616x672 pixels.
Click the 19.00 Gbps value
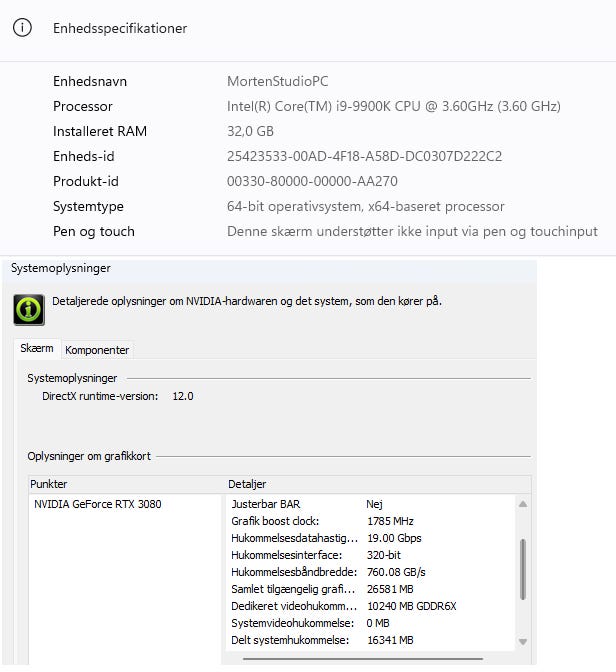point(394,538)
